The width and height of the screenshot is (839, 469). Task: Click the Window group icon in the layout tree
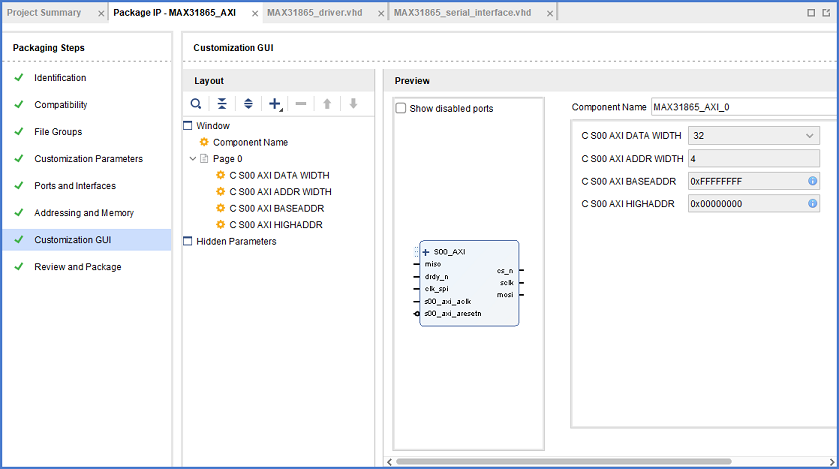pos(187,126)
